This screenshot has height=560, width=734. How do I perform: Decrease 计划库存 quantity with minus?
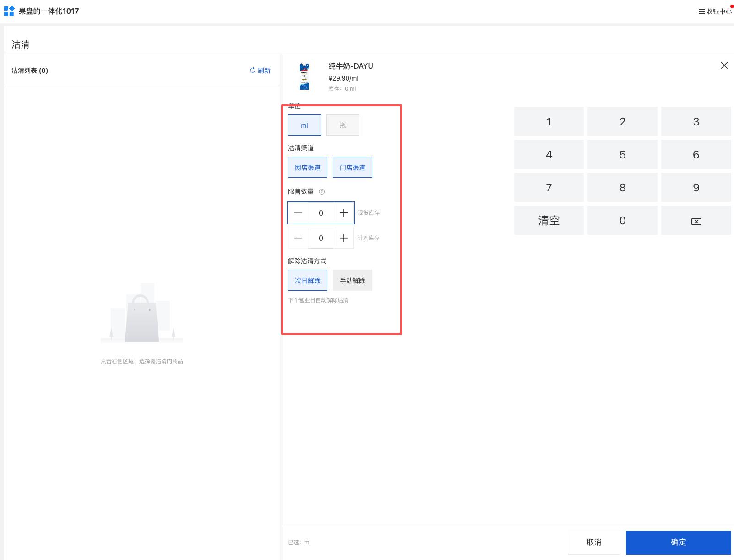[x=298, y=238]
